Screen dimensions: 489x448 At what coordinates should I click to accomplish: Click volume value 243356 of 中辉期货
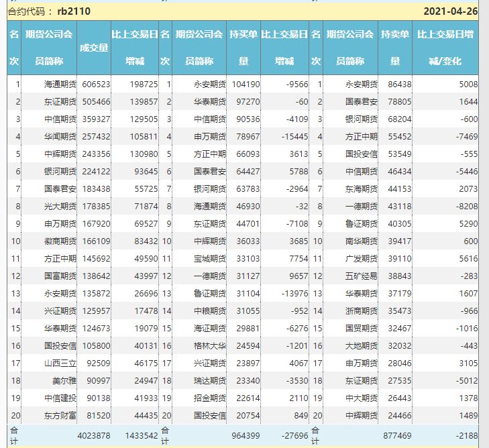96,154
